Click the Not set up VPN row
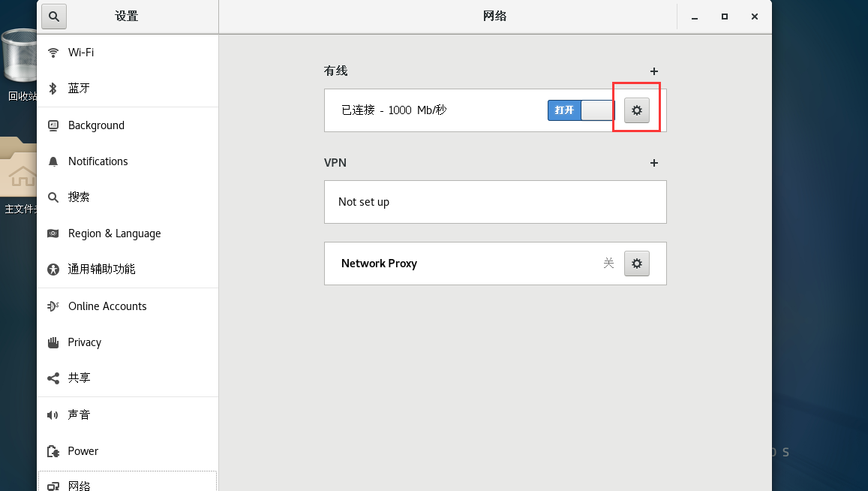Screen dimensions: 868x491 pos(495,202)
